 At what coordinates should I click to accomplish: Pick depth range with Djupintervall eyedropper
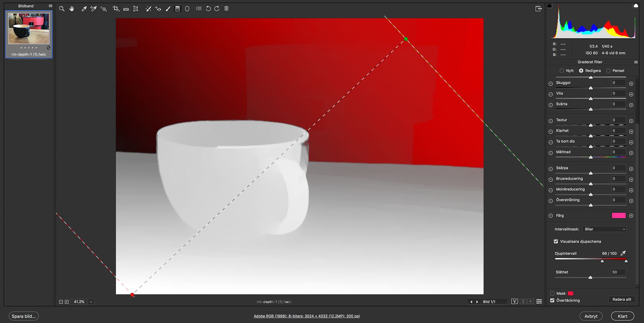[623, 253]
